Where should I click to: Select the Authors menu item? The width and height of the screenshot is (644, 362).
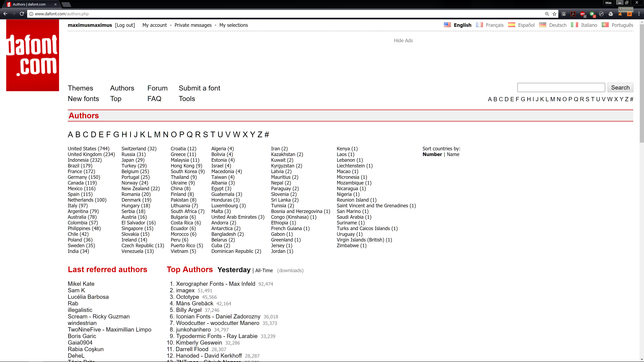tap(122, 88)
